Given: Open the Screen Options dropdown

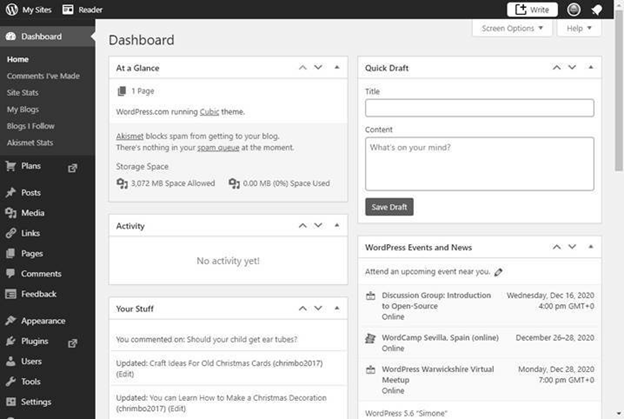Looking at the screenshot, I should pos(512,28).
